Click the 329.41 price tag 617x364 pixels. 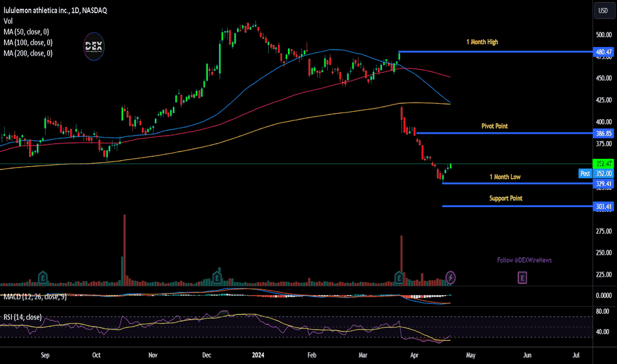[x=604, y=184]
